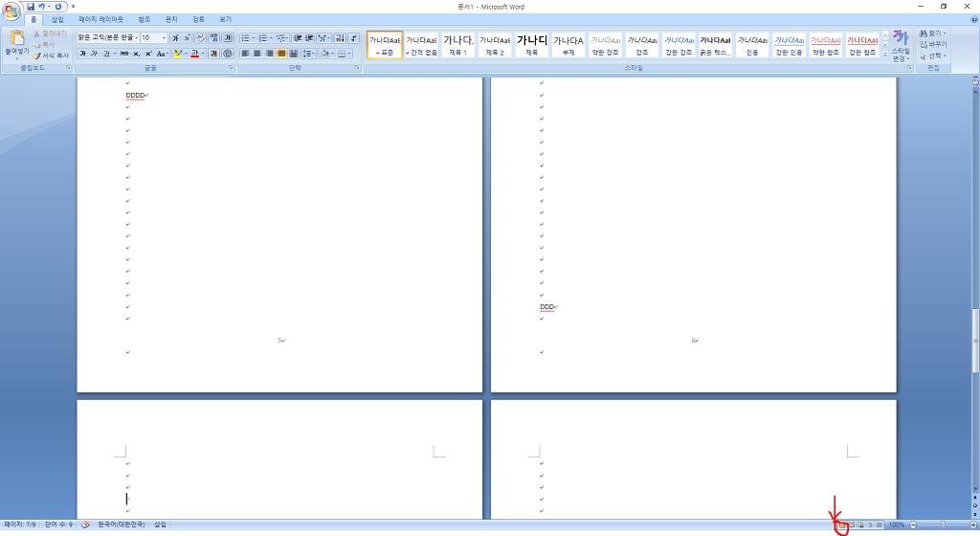Align text to the left
Screen dimensions: 980x536
pos(245,54)
